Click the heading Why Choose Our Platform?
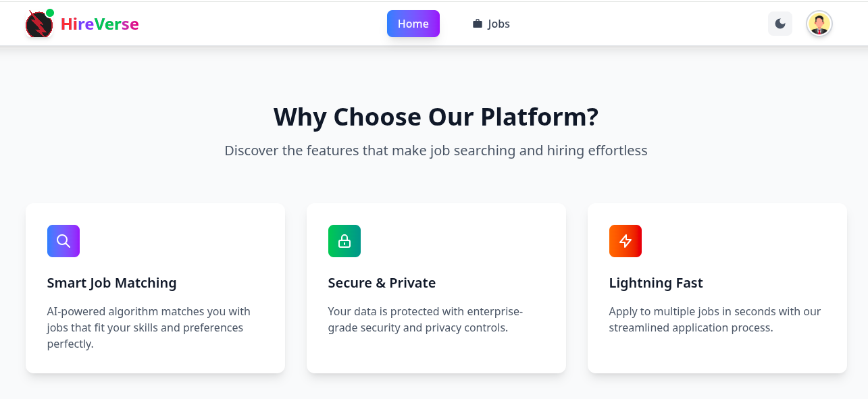The width and height of the screenshot is (868, 399). [434, 117]
